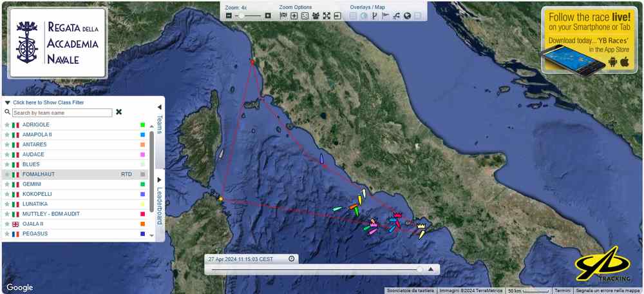This screenshot has height=294, width=644.
Task: Clear team search with the X icon
Action: point(118,112)
